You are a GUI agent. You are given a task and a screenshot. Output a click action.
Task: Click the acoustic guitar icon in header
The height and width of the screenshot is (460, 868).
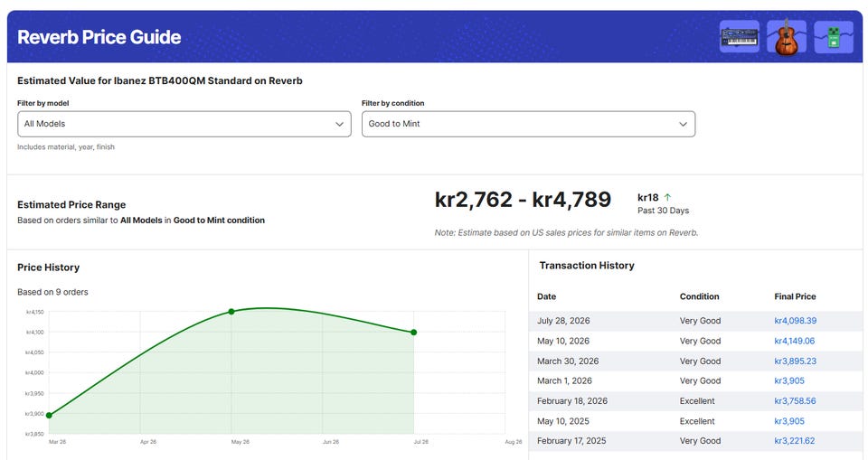786,37
